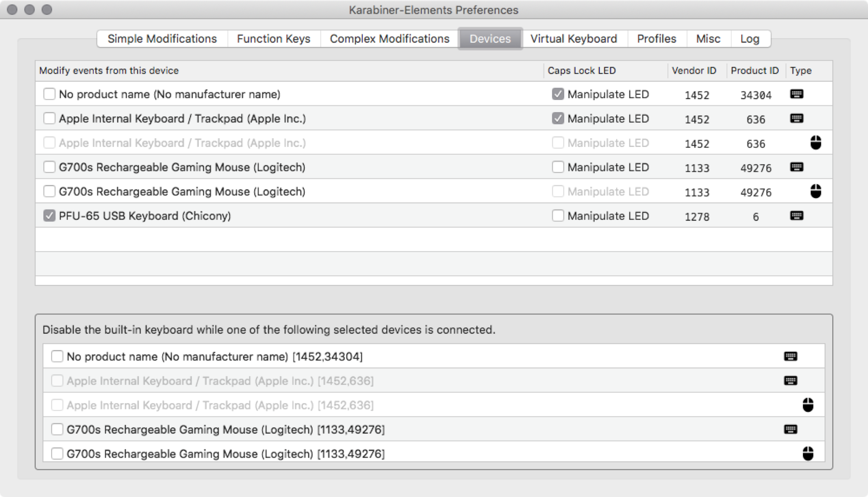Click mouse icon in greyed Apple Internal row
Image resolution: width=868 pixels, height=497 pixels.
point(816,143)
